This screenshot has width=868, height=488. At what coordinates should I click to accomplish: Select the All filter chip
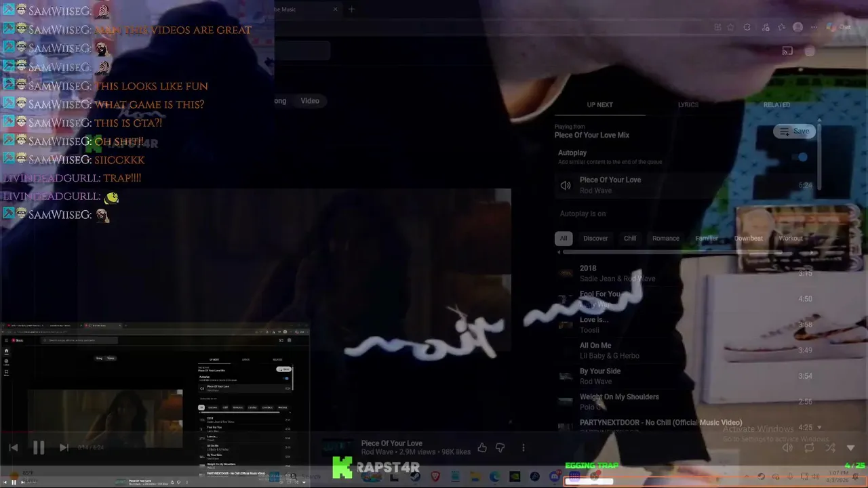pos(564,239)
